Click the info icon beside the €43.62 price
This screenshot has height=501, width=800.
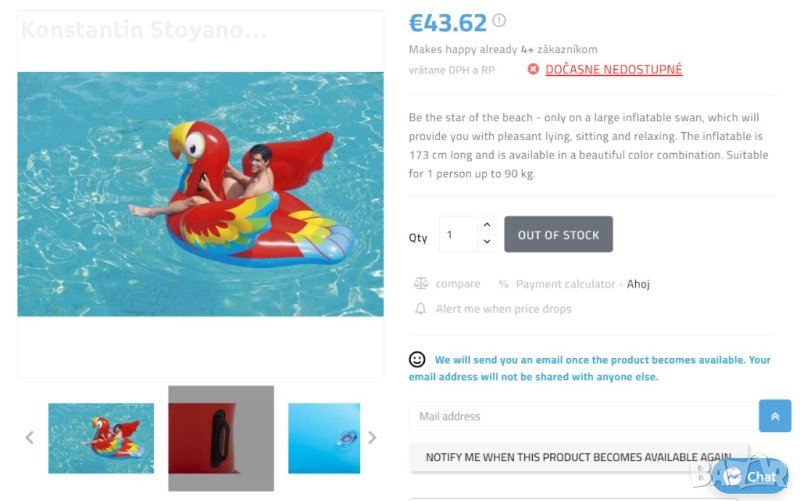[499, 20]
